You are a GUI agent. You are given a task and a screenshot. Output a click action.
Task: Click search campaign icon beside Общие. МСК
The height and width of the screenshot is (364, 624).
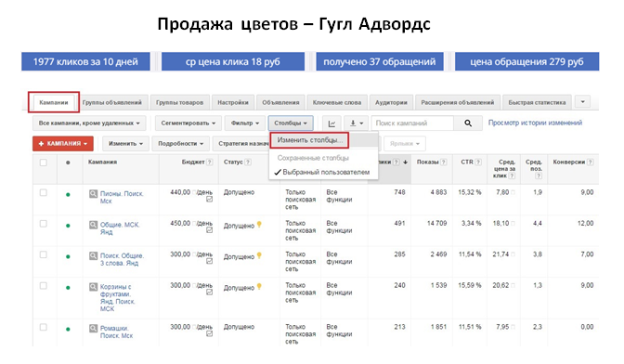[x=93, y=225]
